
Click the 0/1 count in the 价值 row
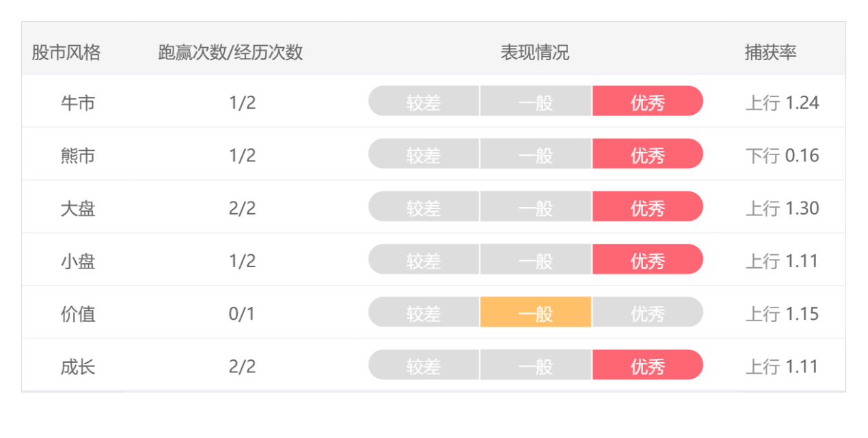tap(242, 314)
